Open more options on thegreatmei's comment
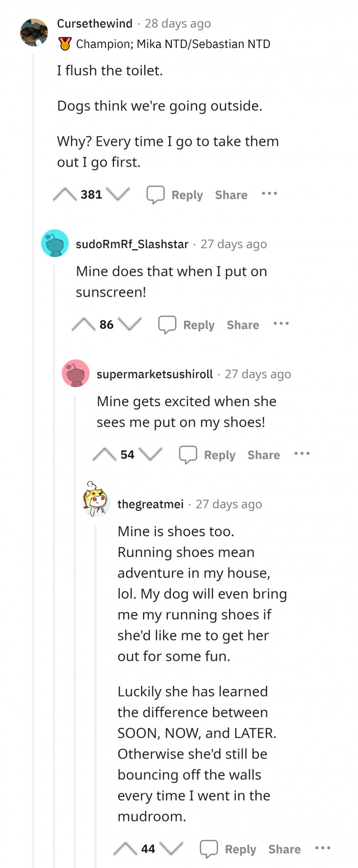The height and width of the screenshot is (868, 358). point(323,848)
